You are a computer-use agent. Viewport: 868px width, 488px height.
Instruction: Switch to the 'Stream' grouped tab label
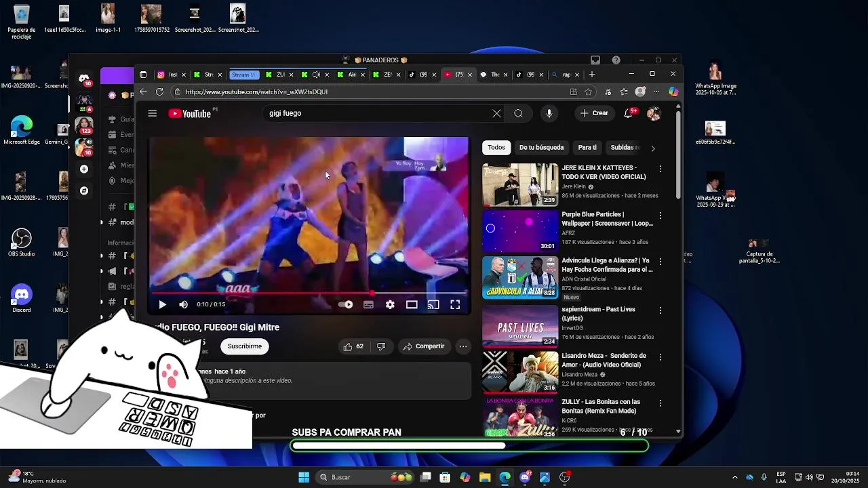244,75
